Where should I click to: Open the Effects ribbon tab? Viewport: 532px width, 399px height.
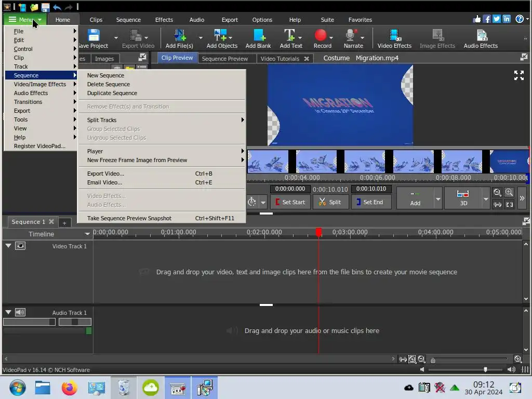pyautogui.click(x=164, y=20)
